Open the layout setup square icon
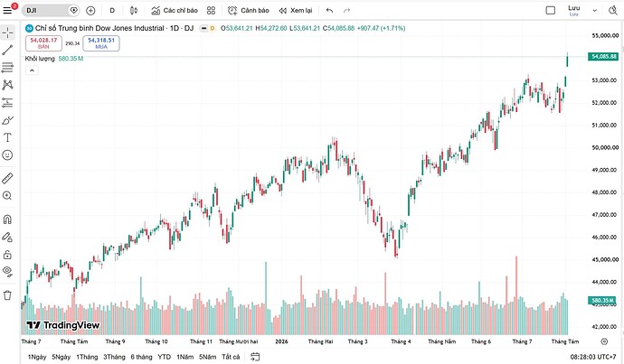This screenshot has height=364, width=624. tap(551, 11)
